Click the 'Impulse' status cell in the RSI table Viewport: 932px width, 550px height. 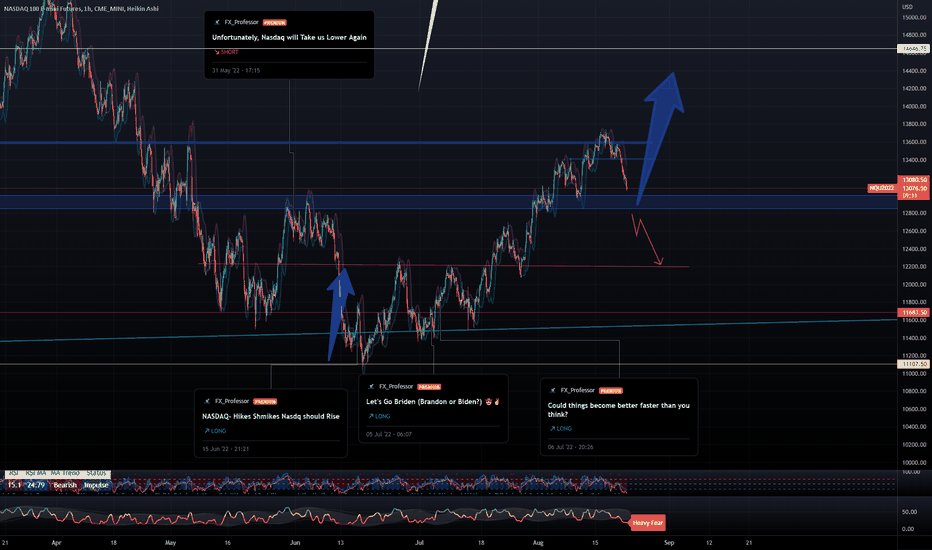96,485
